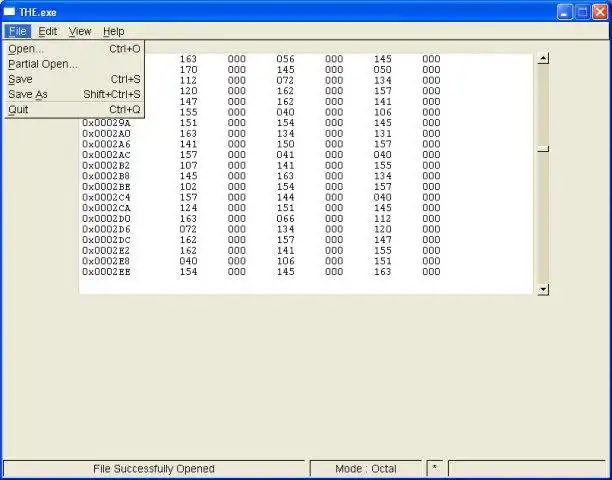
Task: Click value 124 in row 0x0002CA
Action: [x=189, y=208]
